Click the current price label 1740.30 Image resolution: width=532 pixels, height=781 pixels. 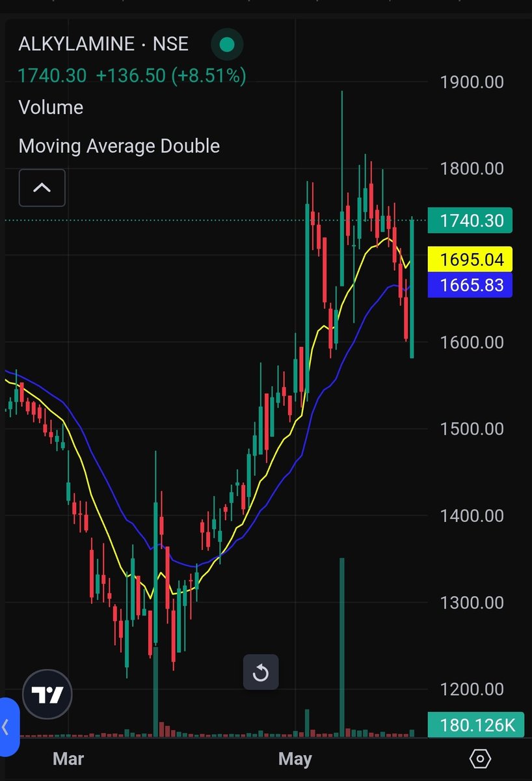[470, 221]
